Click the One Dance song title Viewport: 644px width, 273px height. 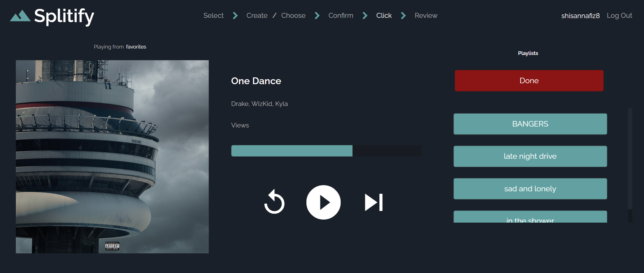click(x=256, y=81)
